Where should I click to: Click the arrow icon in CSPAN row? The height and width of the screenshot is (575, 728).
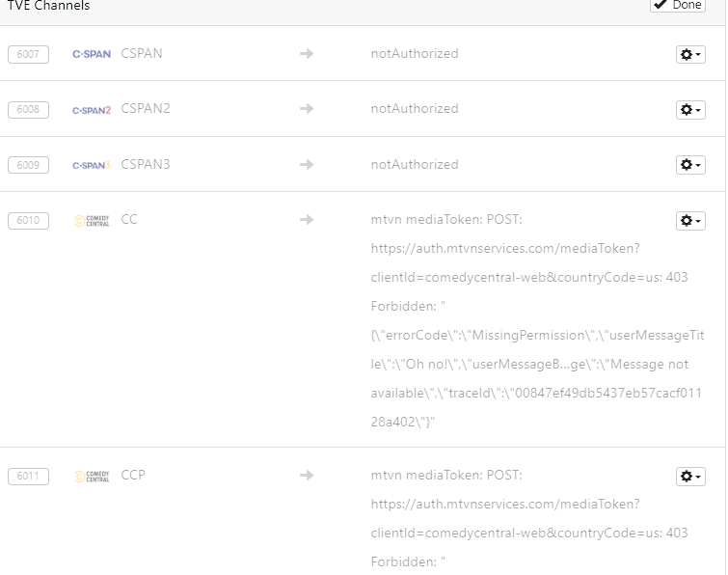tap(307, 54)
